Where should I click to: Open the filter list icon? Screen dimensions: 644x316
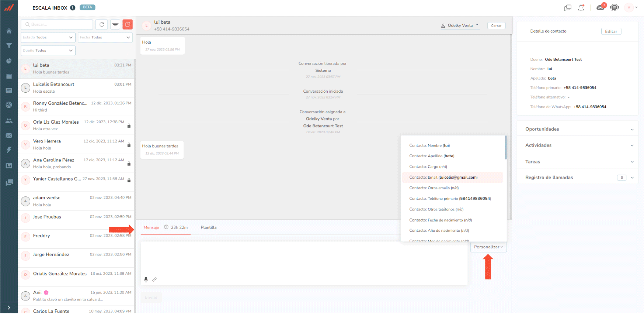coord(115,24)
